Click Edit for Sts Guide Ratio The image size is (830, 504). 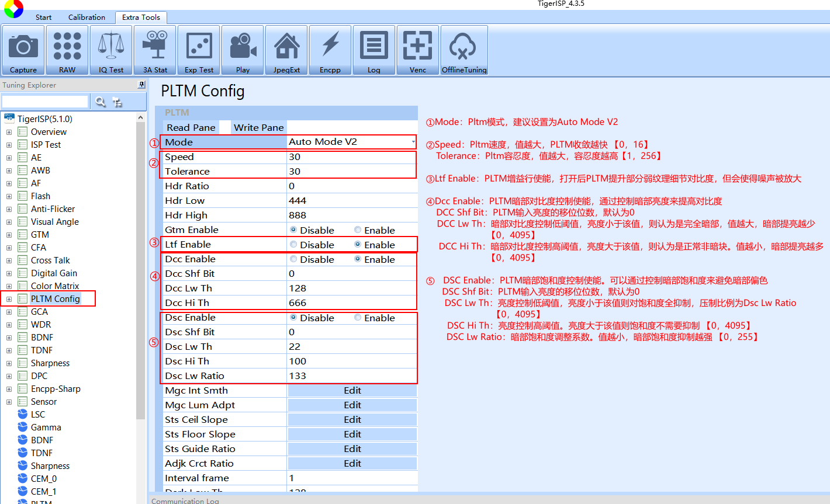[x=352, y=449]
